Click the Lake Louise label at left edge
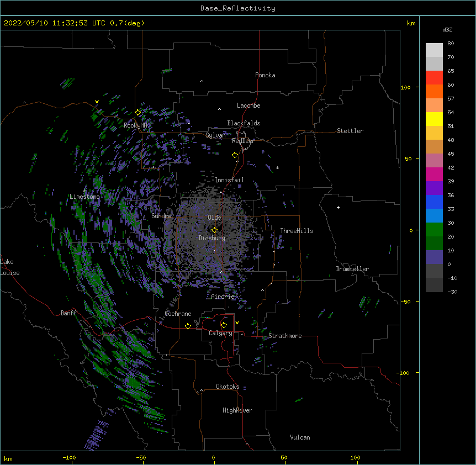476x465 pixels. click(x=10, y=267)
